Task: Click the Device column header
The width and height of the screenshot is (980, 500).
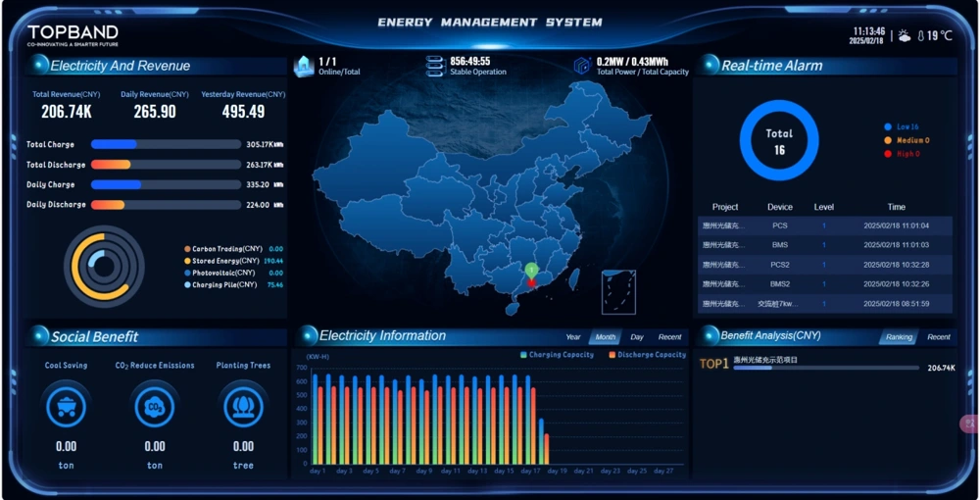Action: (780, 207)
